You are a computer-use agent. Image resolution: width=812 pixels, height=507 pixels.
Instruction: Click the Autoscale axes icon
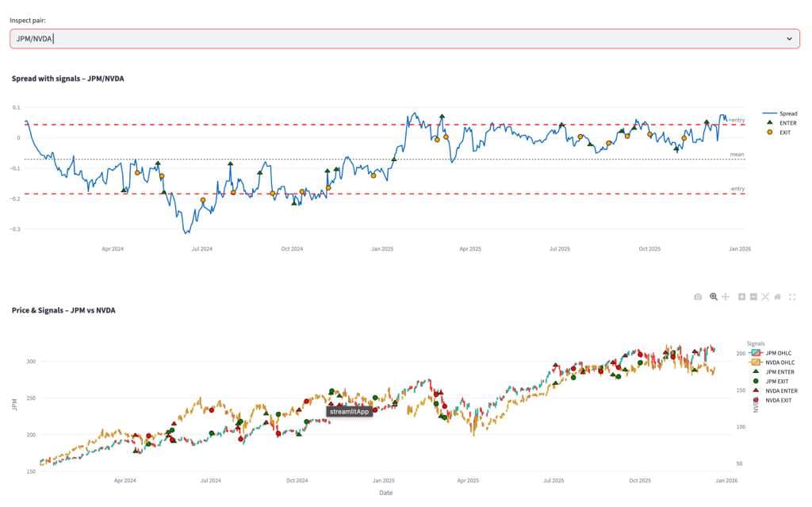click(765, 297)
